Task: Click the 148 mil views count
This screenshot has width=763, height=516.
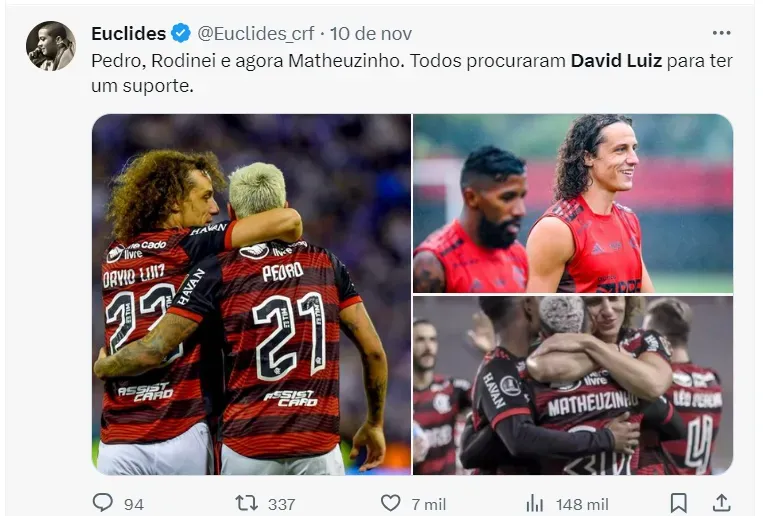Action: (x=582, y=504)
